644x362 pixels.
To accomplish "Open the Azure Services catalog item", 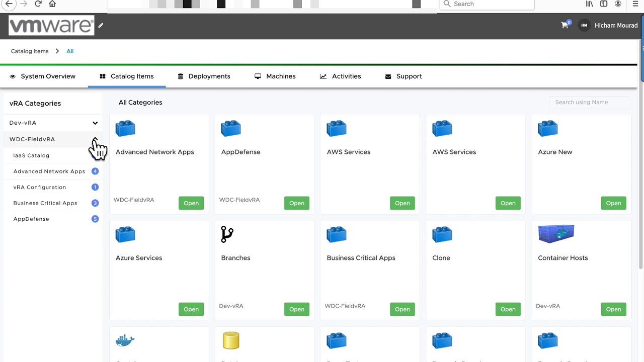I will (x=191, y=309).
